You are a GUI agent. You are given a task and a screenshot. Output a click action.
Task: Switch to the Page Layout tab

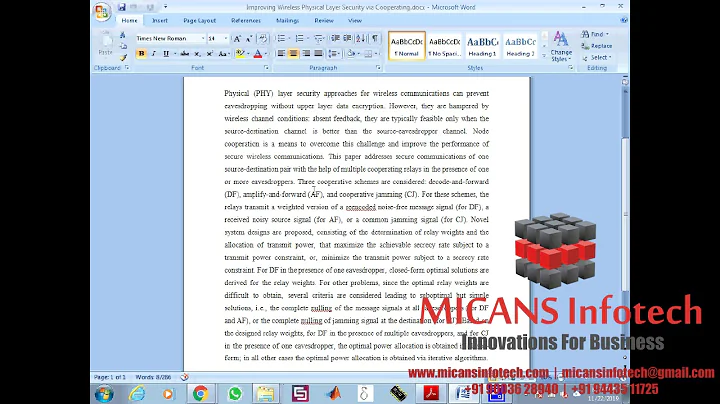click(199, 21)
